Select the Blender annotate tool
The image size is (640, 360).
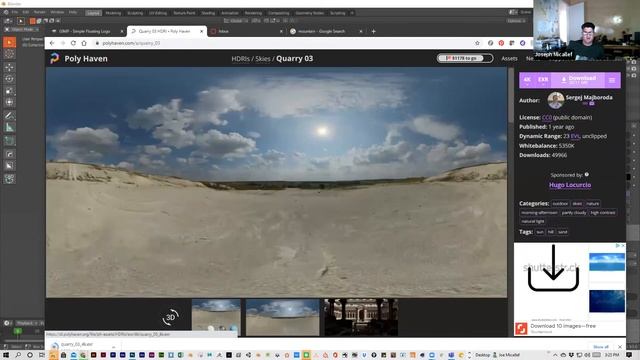[9, 116]
